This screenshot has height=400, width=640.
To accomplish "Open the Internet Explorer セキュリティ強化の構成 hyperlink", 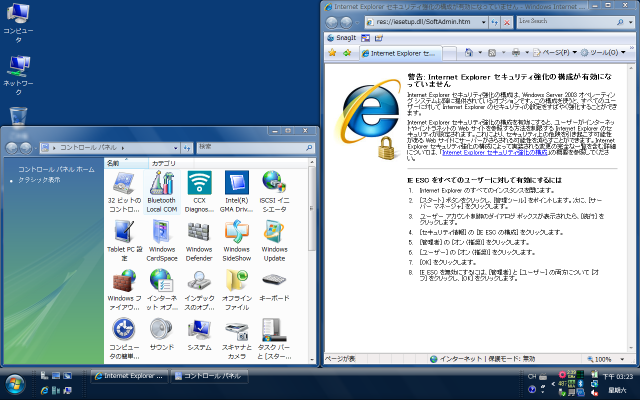I will (495, 152).
